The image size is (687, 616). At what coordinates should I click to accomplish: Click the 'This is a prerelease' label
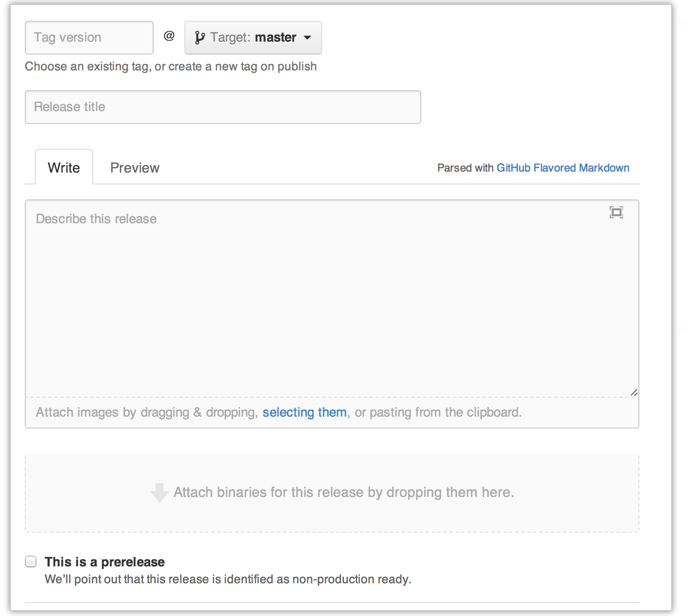click(105, 562)
